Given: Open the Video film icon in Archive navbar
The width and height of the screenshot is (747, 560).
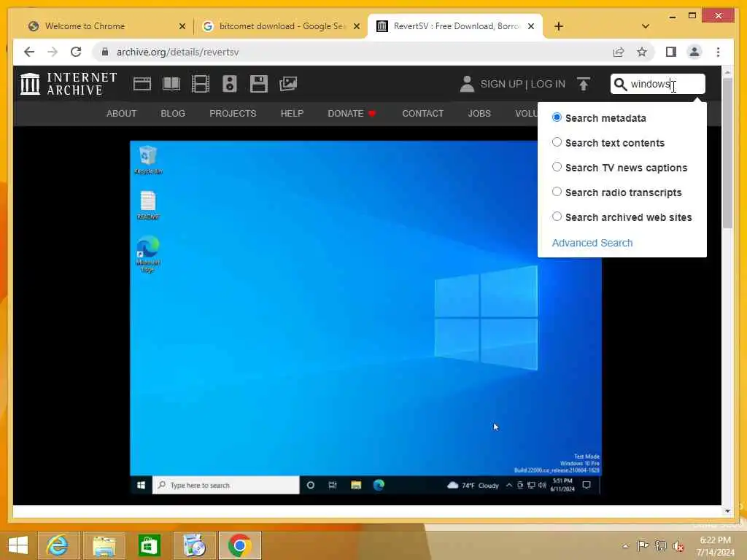Looking at the screenshot, I should (x=201, y=84).
